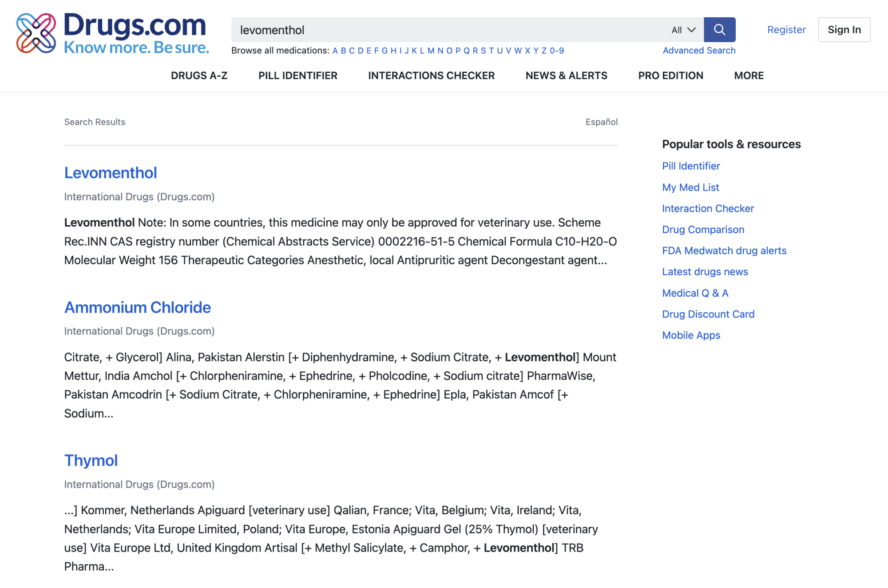This screenshot has height=588, width=888.
Task: Click the Interaction Checker tool icon
Action: coord(708,207)
